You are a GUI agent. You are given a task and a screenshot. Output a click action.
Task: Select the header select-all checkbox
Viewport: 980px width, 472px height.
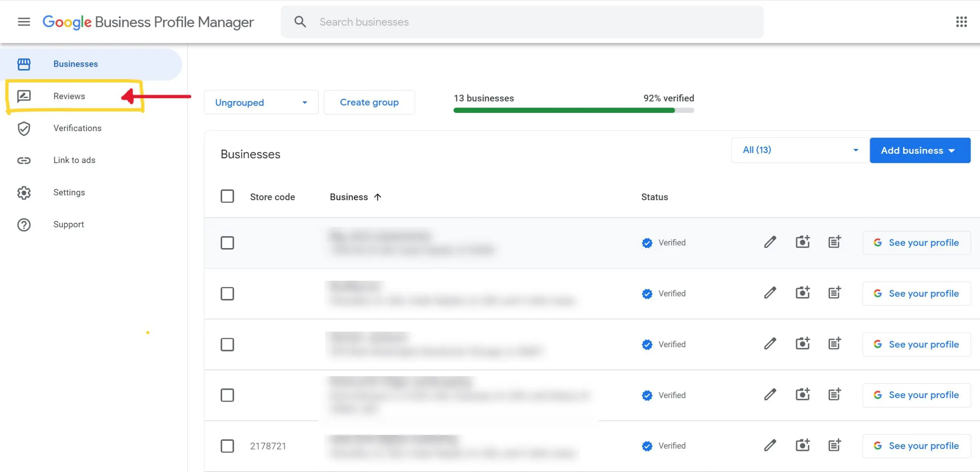(227, 196)
